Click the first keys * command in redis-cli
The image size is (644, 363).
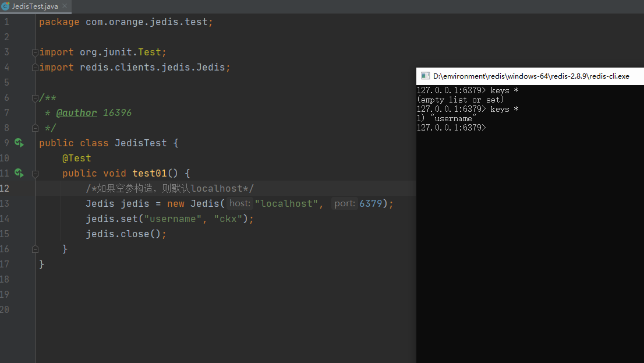[x=504, y=90]
